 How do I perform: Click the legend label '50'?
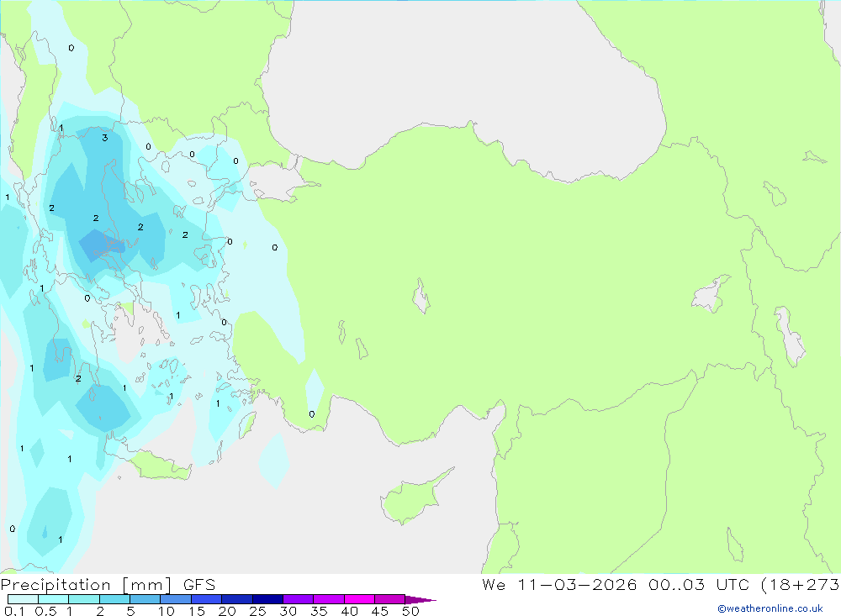pyautogui.click(x=410, y=611)
